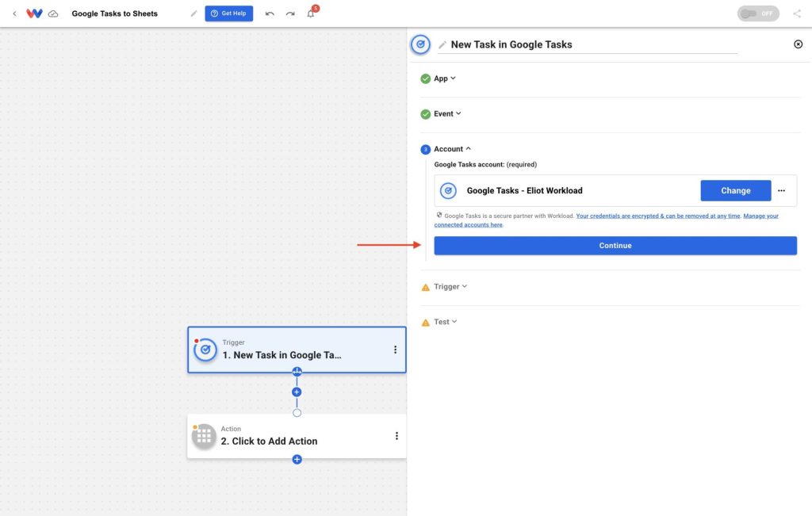Viewport: 812px width, 516px height.
Task: Close the New Task configuration panel
Action: (798, 44)
